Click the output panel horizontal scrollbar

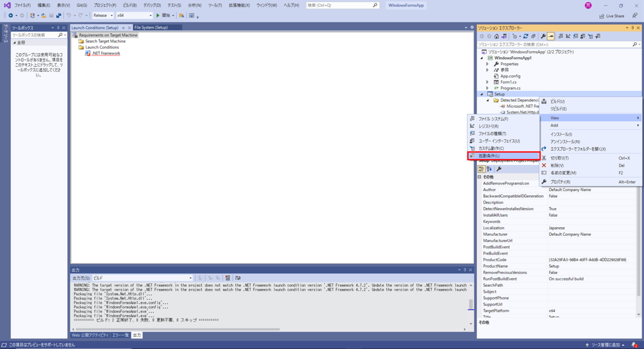coord(177,329)
